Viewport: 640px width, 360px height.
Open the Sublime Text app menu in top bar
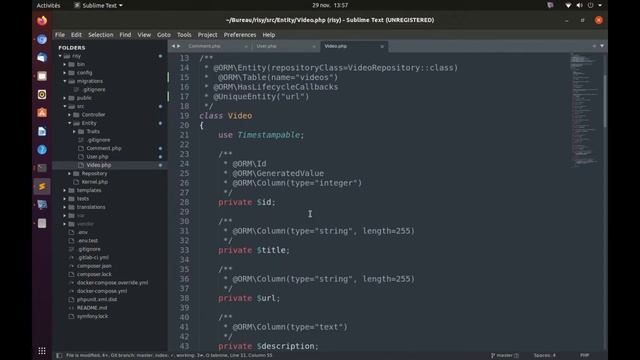98,5
